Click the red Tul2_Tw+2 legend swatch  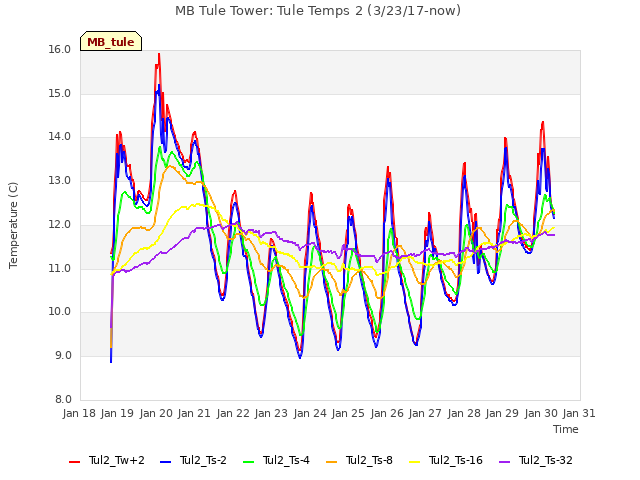pyautogui.click(x=74, y=462)
